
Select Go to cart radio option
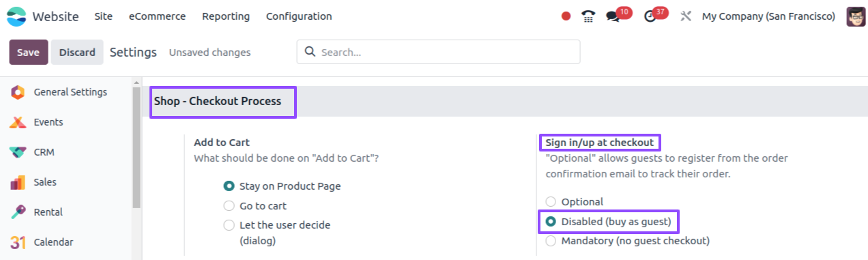click(x=229, y=205)
